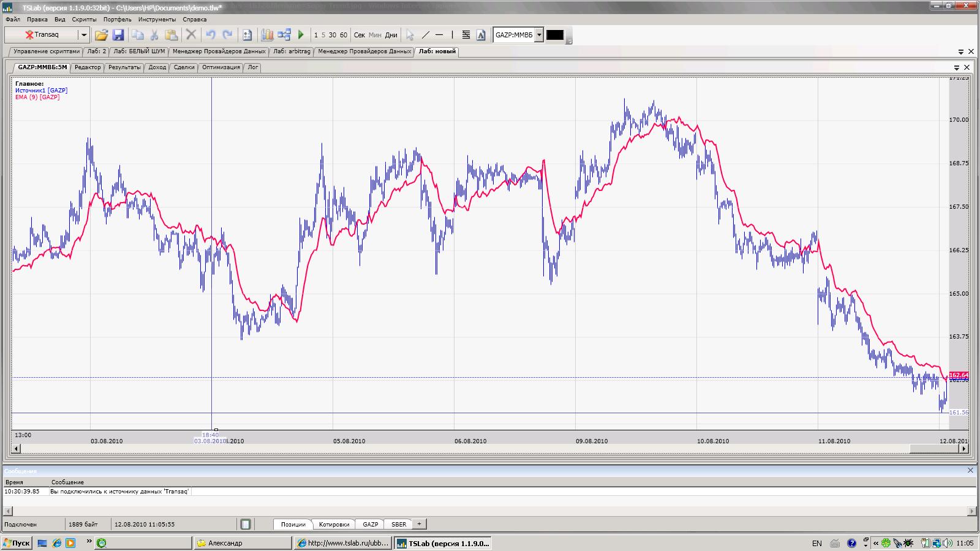
Task: Open the Скрипты menu
Action: 84,19
